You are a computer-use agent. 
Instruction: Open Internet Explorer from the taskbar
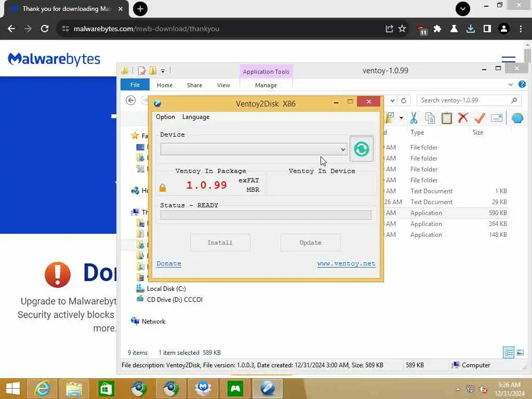point(43,389)
